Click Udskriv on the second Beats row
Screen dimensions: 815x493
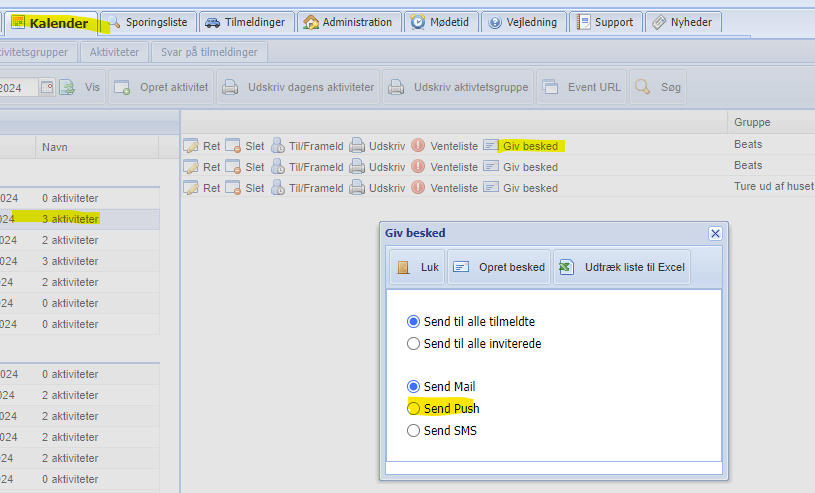click(377, 167)
